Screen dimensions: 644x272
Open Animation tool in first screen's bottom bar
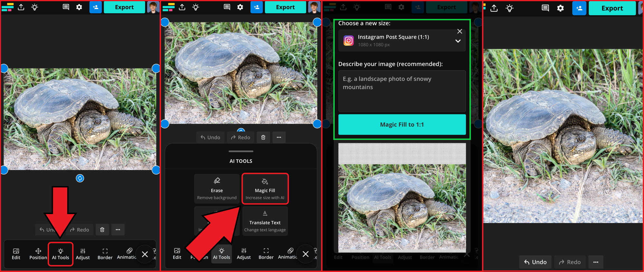[127, 254]
